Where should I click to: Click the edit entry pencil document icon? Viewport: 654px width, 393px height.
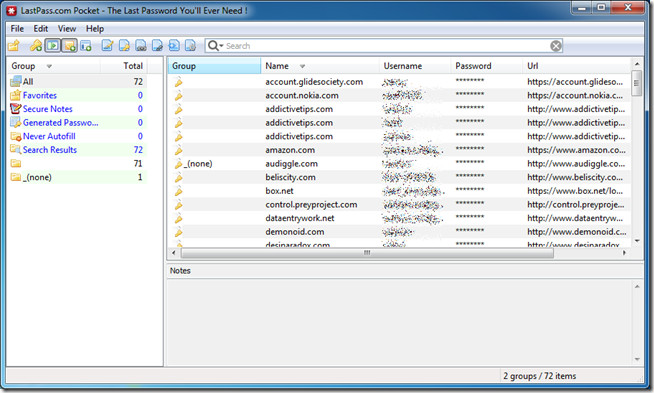pos(107,45)
